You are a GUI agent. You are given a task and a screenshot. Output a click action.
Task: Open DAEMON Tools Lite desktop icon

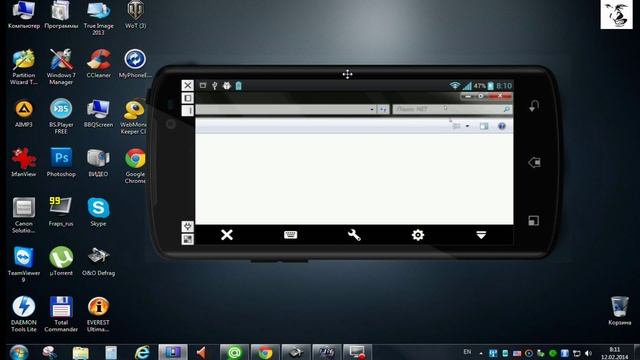24,314
